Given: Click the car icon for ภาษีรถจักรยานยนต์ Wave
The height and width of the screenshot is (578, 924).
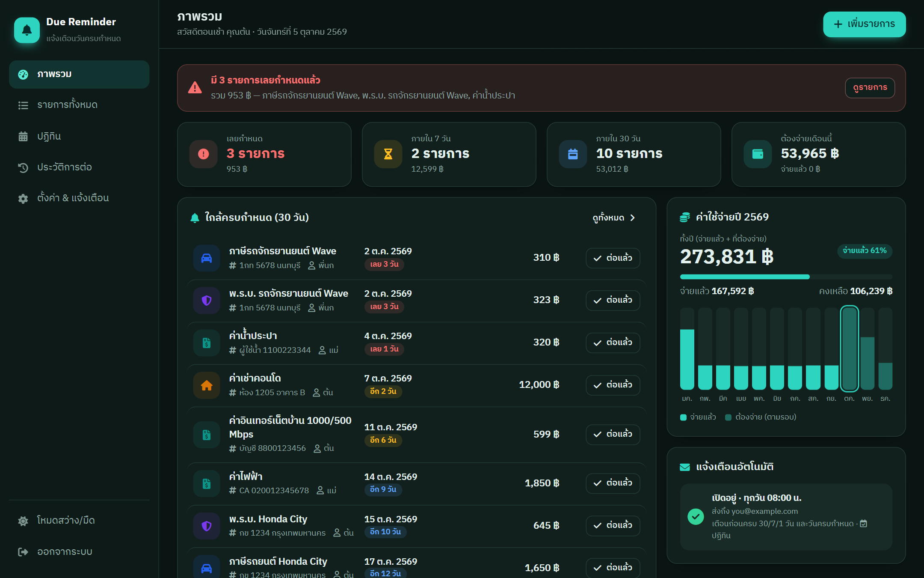Looking at the screenshot, I should pos(207,258).
